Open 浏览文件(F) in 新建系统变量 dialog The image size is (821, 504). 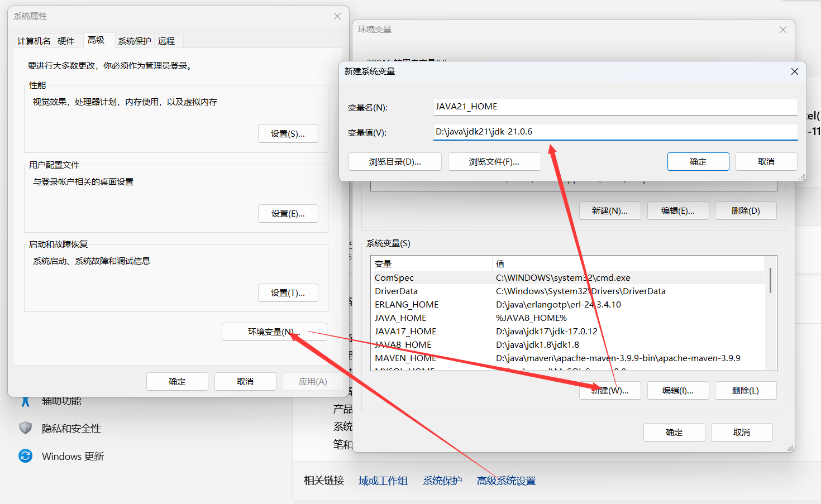click(494, 161)
